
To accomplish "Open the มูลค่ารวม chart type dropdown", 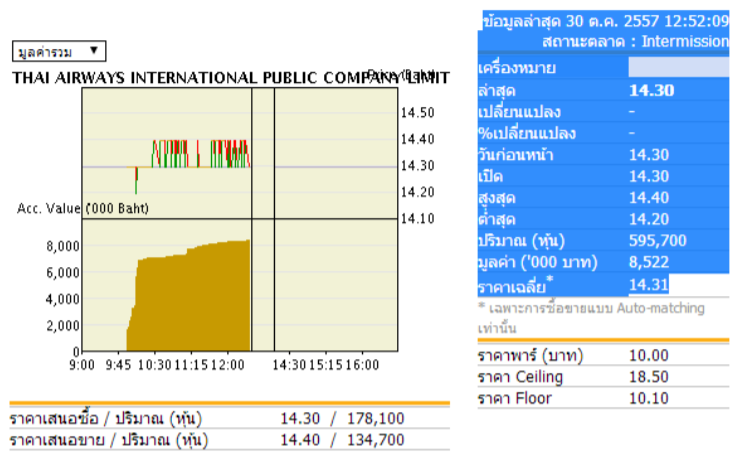I will pyautogui.click(x=59, y=51).
